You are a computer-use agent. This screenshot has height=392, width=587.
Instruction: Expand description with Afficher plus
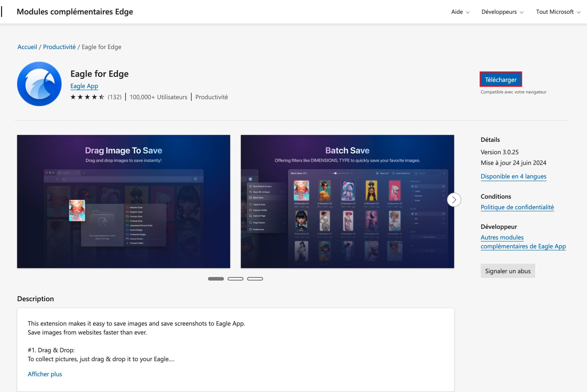[45, 374]
